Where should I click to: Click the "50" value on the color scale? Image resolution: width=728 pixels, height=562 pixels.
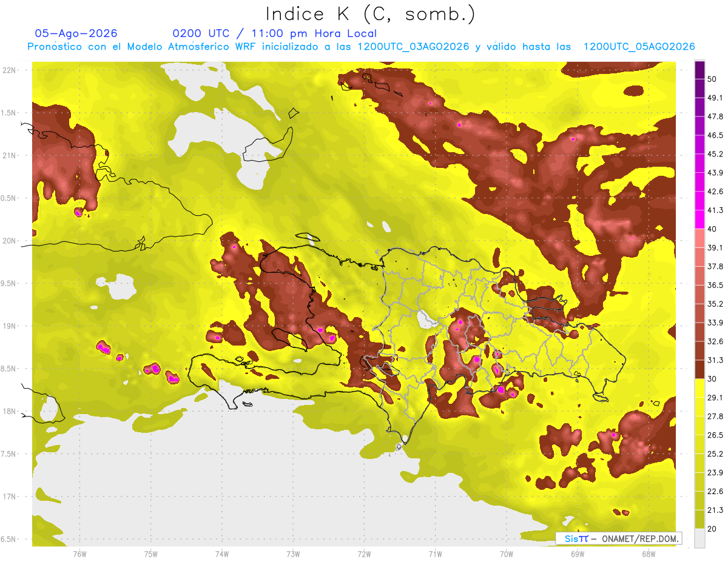(712, 79)
